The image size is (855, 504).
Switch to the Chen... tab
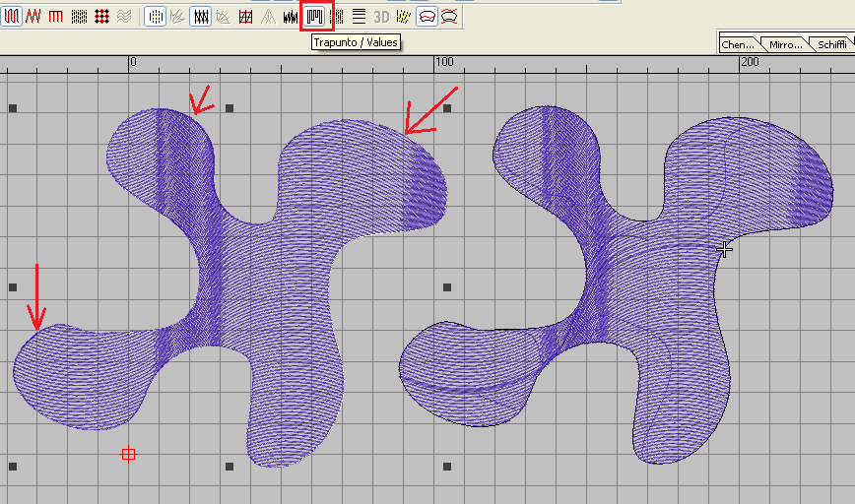738,44
